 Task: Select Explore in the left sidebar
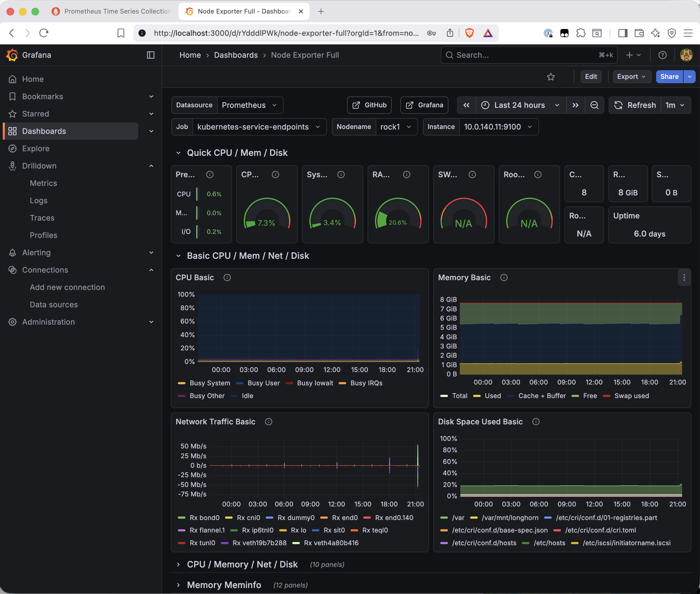click(x=36, y=148)
